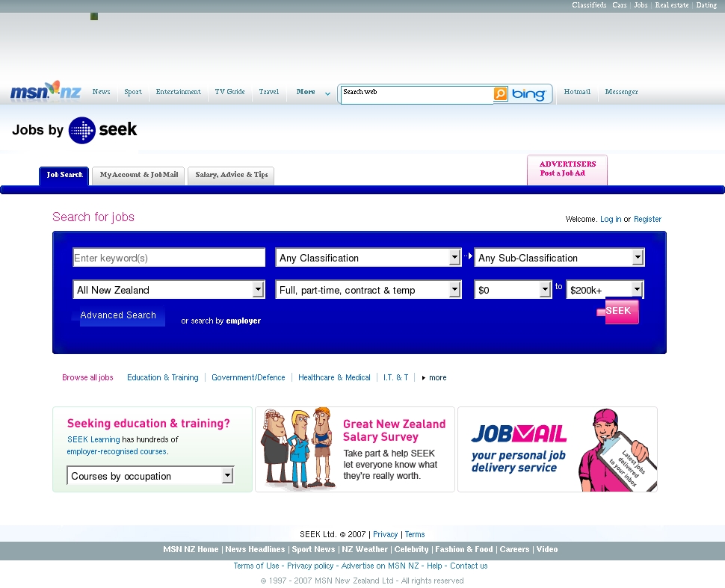
Task: Open News Headlines footer link
Action: (x=255, y=549)
